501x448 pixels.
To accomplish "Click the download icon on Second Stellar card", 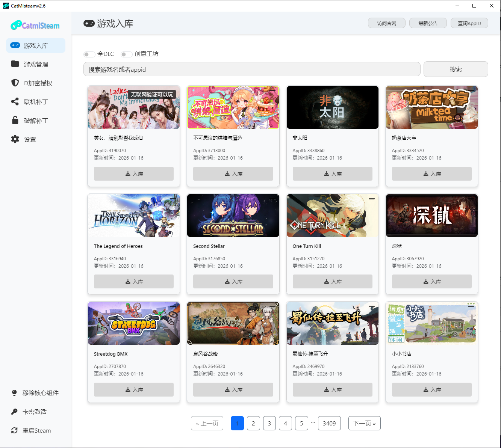I will pyautogui.click(x=227, y=282).
